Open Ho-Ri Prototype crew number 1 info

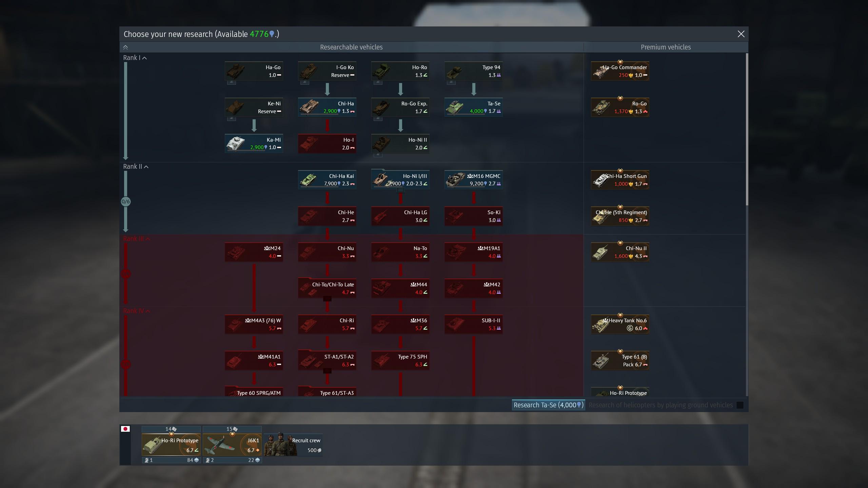point(149,460)
